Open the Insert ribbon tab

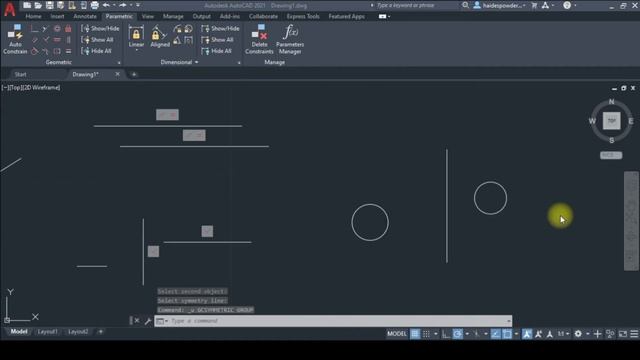click(x=57, y=16)
